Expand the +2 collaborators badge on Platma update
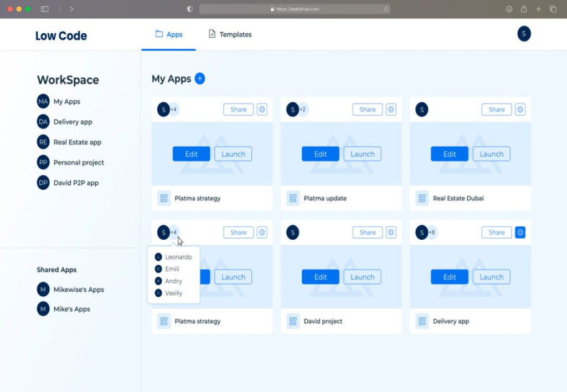This screenshot has height=392, width=567. point(302,110)
